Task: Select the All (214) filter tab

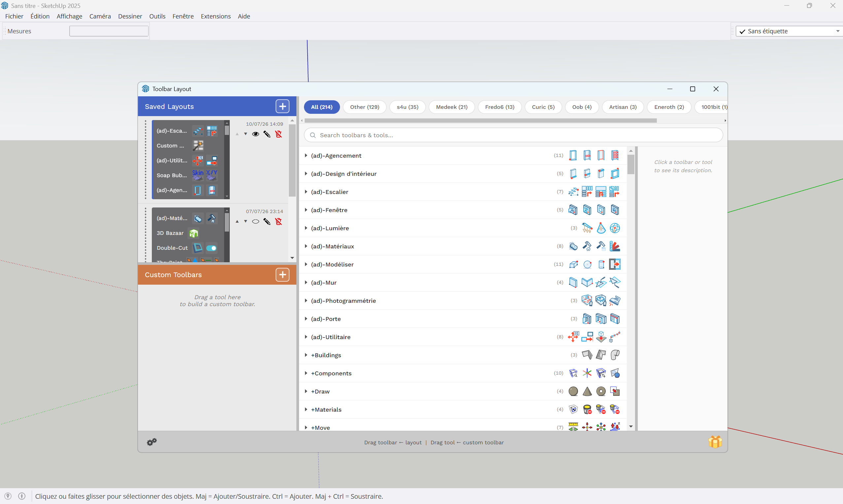Action: 321,107
